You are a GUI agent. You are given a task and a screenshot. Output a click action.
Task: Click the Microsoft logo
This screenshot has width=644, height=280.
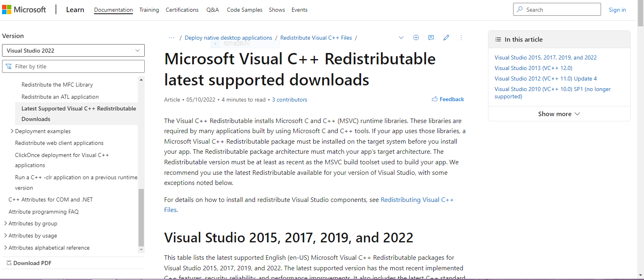tap(24, 10)
